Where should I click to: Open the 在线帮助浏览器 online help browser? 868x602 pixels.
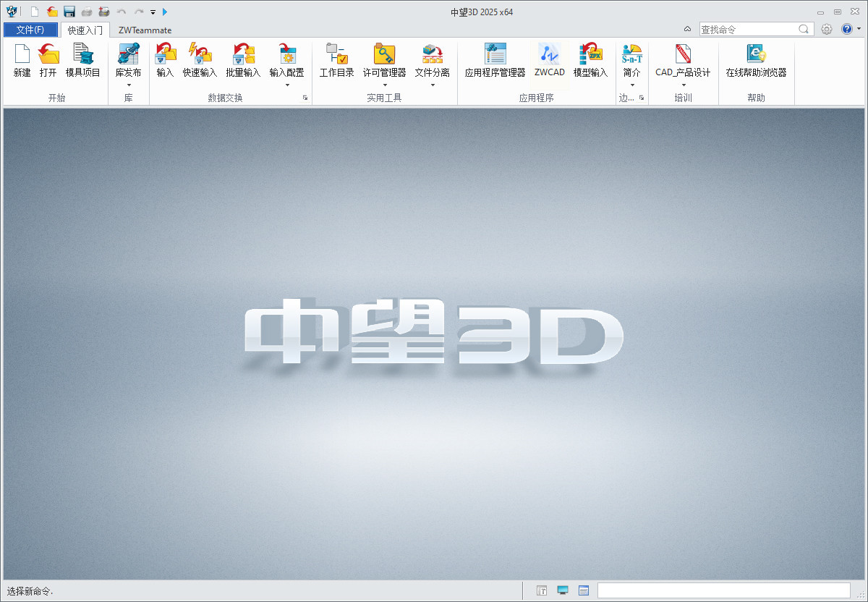pyautogui.click(x=756, y=55)
